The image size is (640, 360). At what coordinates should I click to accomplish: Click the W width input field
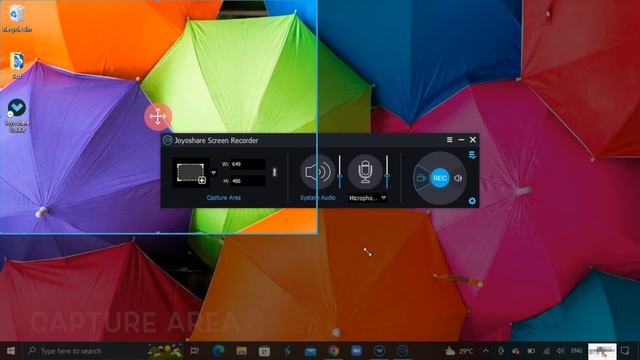[x=248, y=164]
